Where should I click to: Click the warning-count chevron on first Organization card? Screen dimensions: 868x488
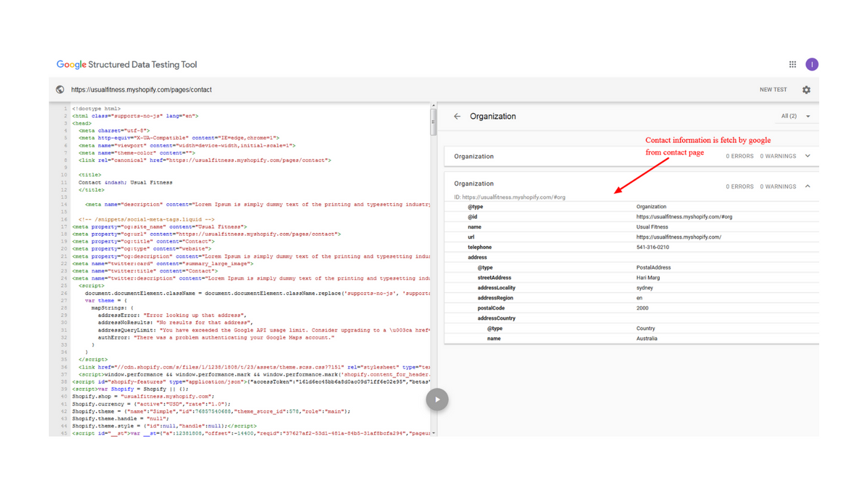[x=807, y=155]
